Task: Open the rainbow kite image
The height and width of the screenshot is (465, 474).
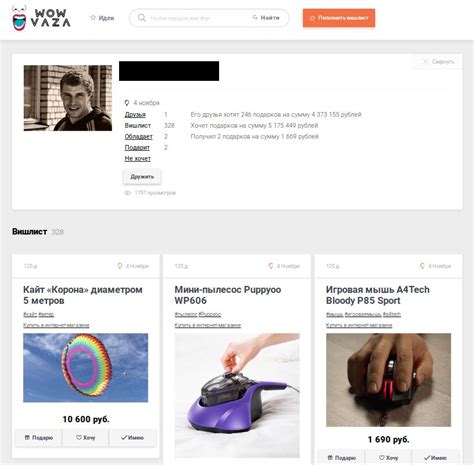Action: [86, 368]
